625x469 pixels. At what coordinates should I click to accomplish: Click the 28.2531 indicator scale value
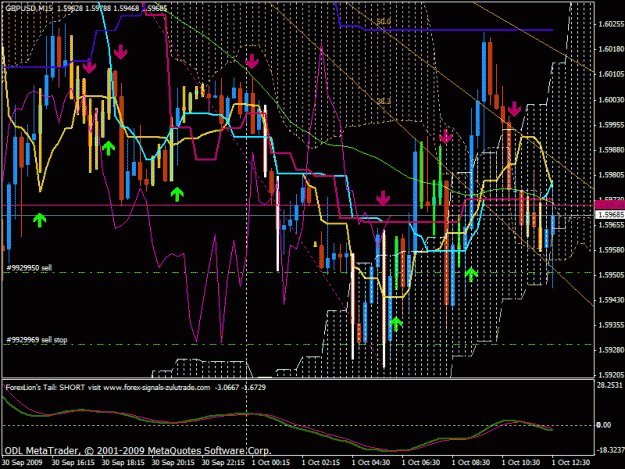[610, 385]
